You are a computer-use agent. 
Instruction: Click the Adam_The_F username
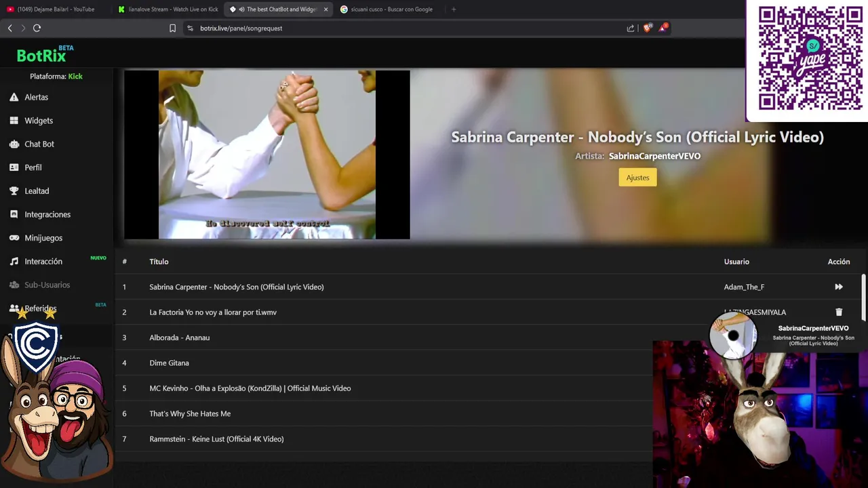tap(744, 287)
